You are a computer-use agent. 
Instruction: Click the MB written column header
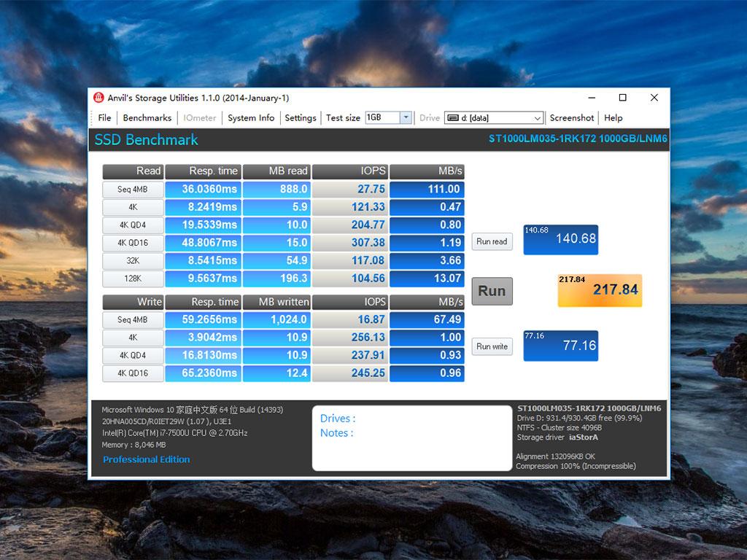[x=276, y=302]
